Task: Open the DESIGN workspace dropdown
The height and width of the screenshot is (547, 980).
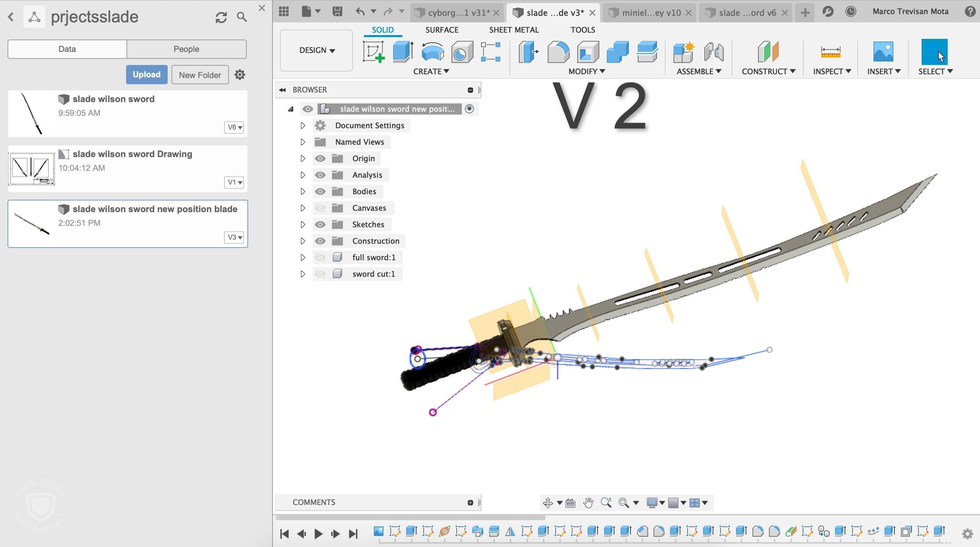Action: point(316,50)
